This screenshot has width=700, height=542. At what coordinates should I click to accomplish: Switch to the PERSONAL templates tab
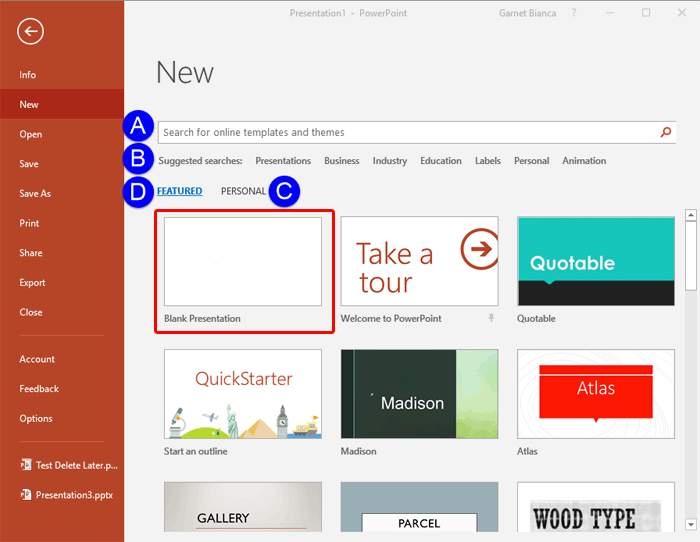point(243,191)
